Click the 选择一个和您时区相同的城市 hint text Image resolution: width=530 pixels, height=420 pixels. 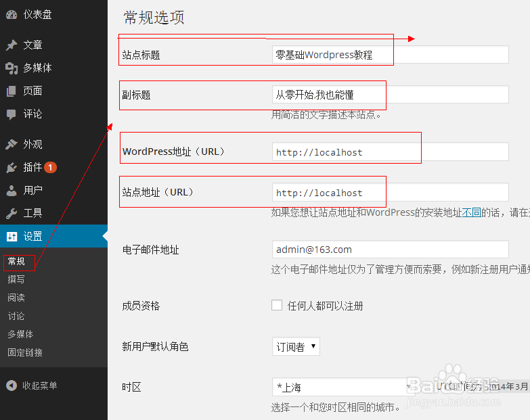(336, 408)
